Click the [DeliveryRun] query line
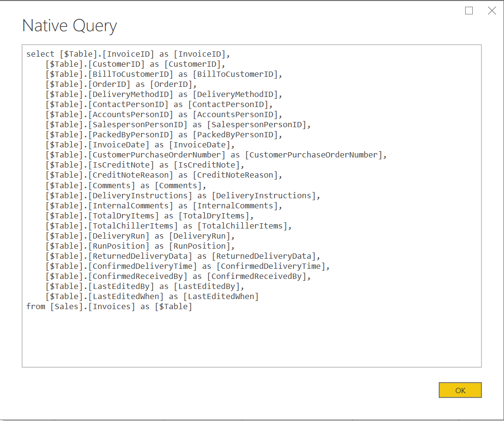The height and width of the screenshot is (421, 504). [140, 236]
